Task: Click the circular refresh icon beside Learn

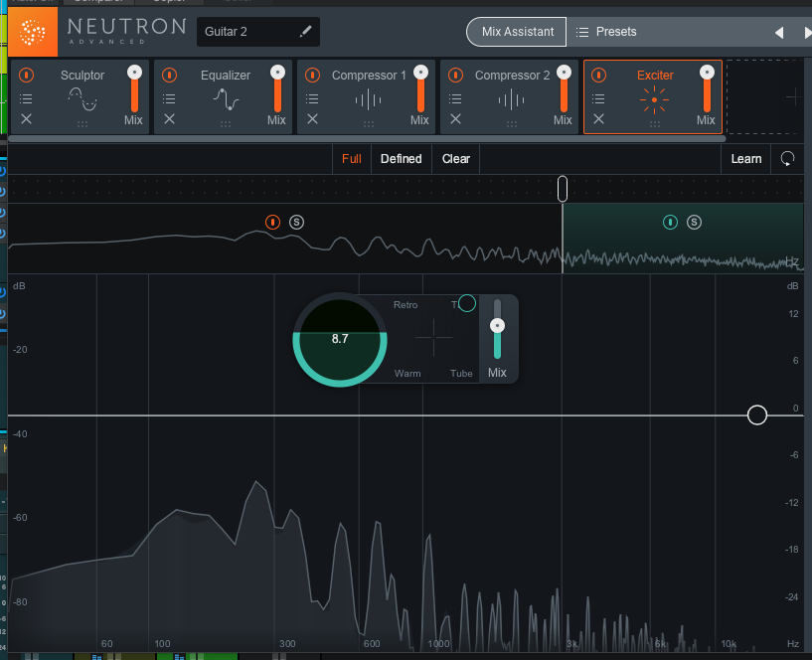Action: pos(788,158)
